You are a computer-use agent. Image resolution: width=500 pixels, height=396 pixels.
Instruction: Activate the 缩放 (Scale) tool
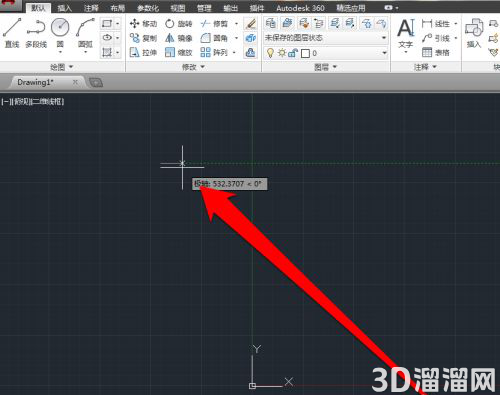pos(179,52)
